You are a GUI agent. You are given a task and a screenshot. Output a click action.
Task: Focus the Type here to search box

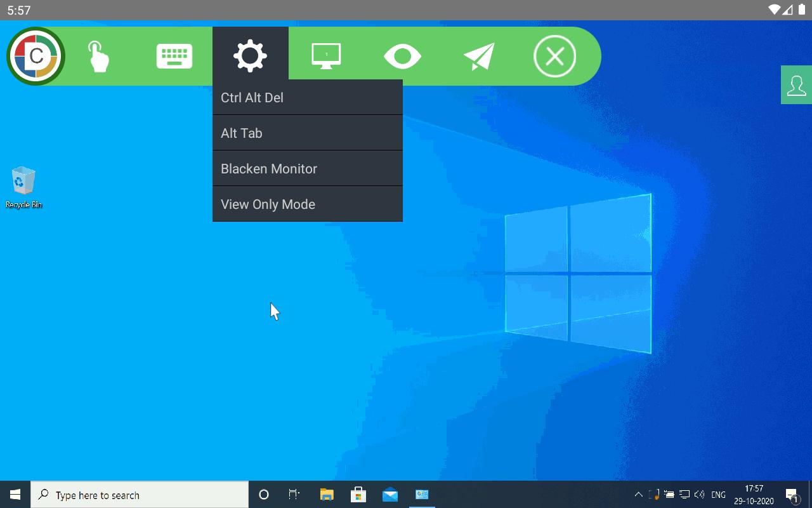point(140,495)
